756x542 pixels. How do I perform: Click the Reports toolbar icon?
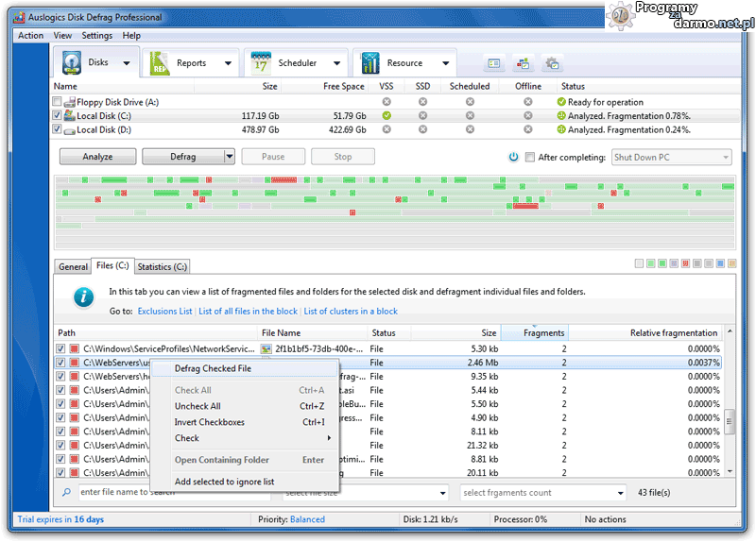pyautogui.click(x=161, y=63)
